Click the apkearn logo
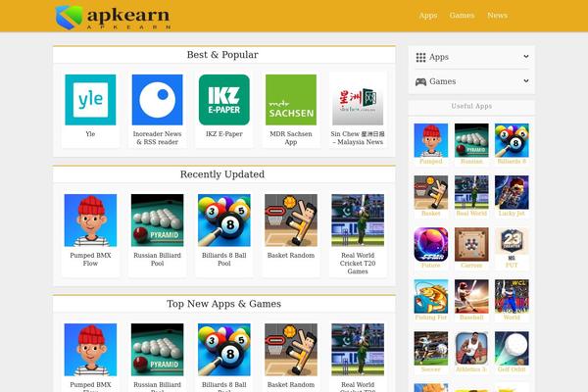This screenshot has height=392, width=588. click(113, 17)
